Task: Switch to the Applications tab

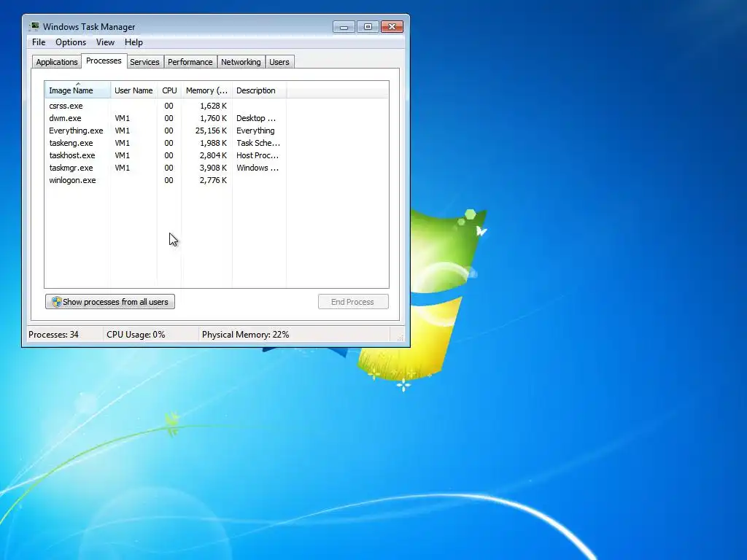Action: [57, 62]
